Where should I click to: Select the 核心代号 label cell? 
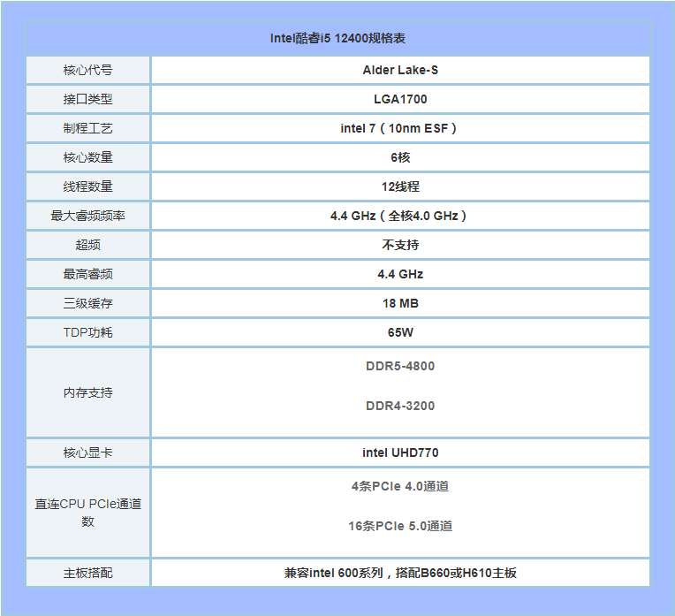click(x=88, y=70)
